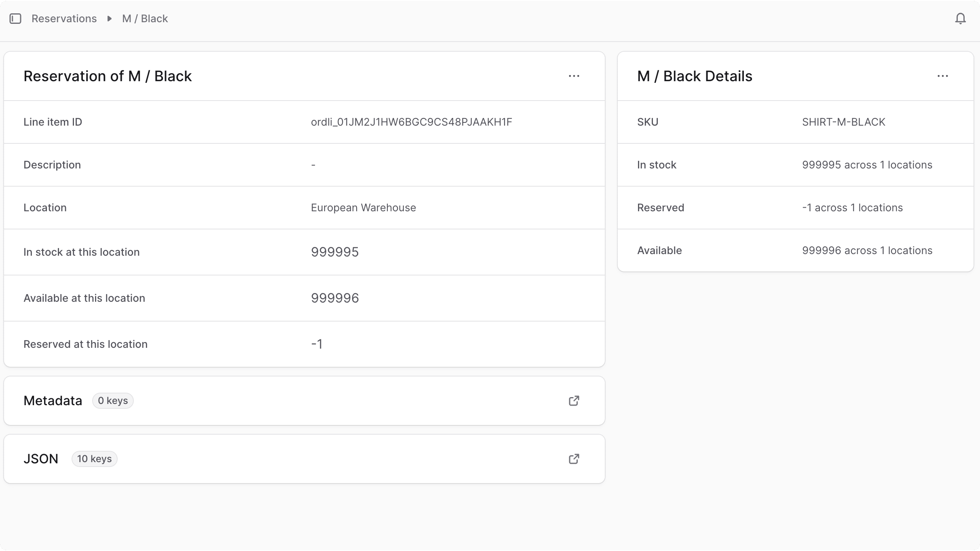Click the Reserved -1 across 1 locations value
Image resolution: width=980 pixels, height=551 pixels.
pos(852,208)
